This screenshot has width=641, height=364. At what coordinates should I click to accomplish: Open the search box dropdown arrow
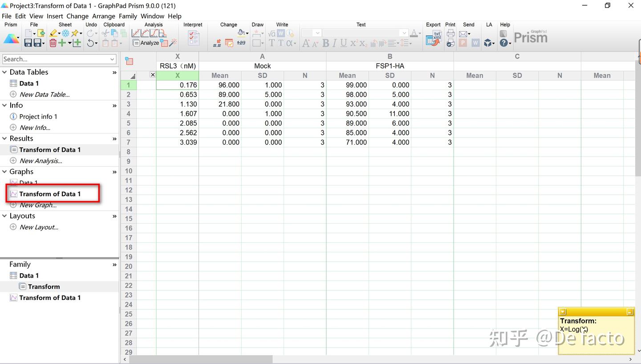(x=112, y=59)
